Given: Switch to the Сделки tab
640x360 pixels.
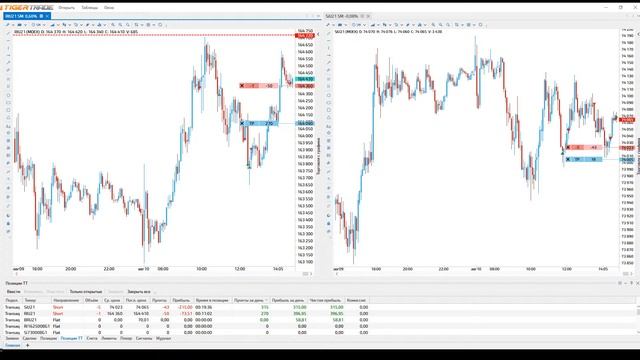Looking at the screenshot, I should tap(29, 338).
